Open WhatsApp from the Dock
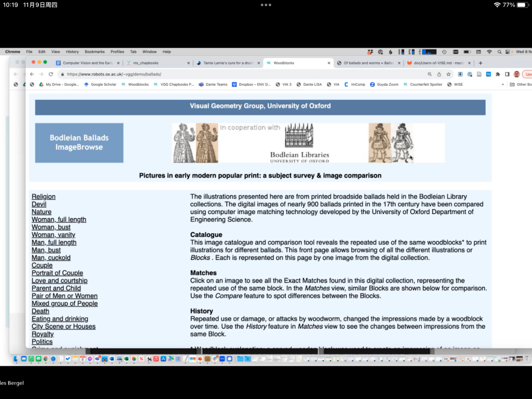Viewport: 532px width, 399px height. tap(31, 358)
